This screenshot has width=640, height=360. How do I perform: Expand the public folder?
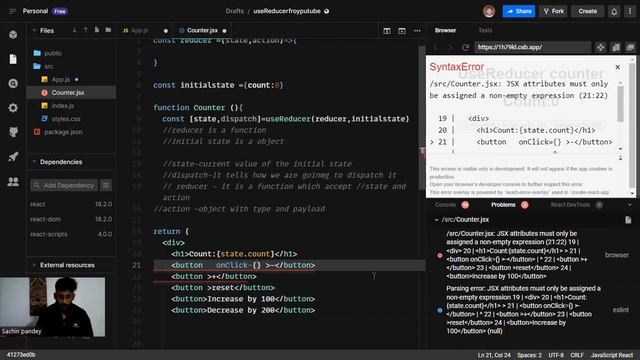tap(71, 53)
